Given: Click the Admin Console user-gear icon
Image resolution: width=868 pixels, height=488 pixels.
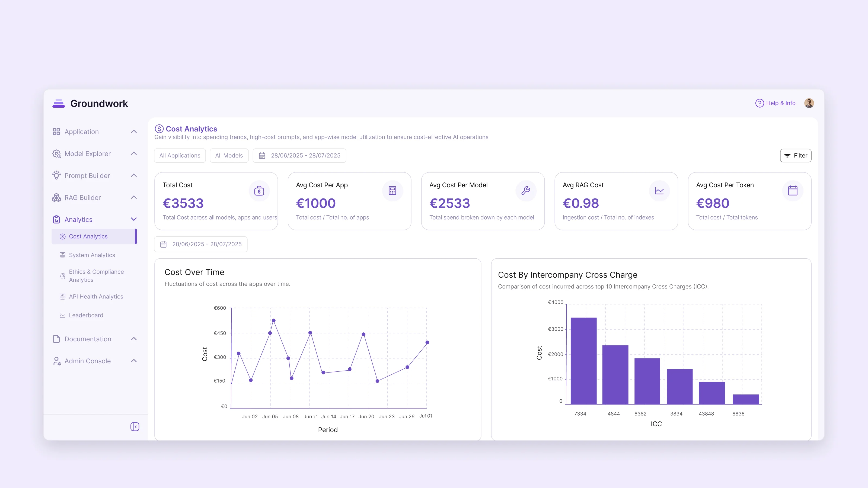Looking at the screenshot, I should (x=57, y=361).
